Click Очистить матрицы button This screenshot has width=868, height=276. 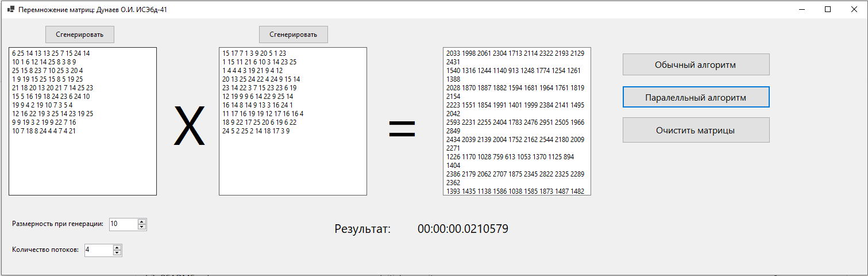click(x=696, y=130)
